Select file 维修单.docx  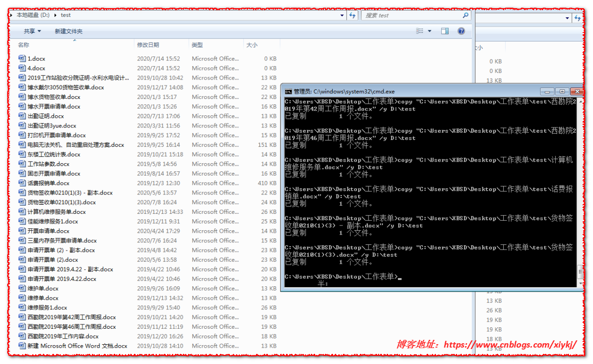43,298
